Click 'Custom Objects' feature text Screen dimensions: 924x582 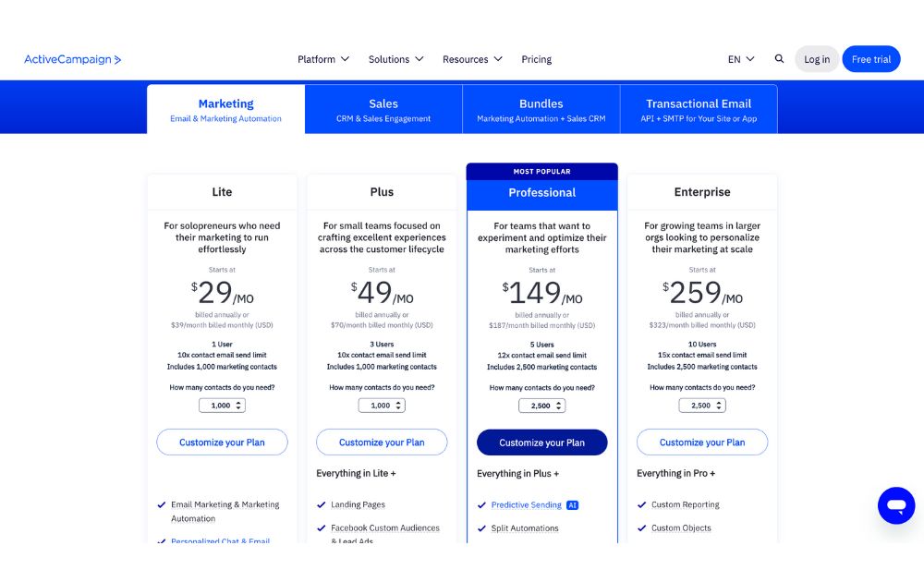coord(681,528)
